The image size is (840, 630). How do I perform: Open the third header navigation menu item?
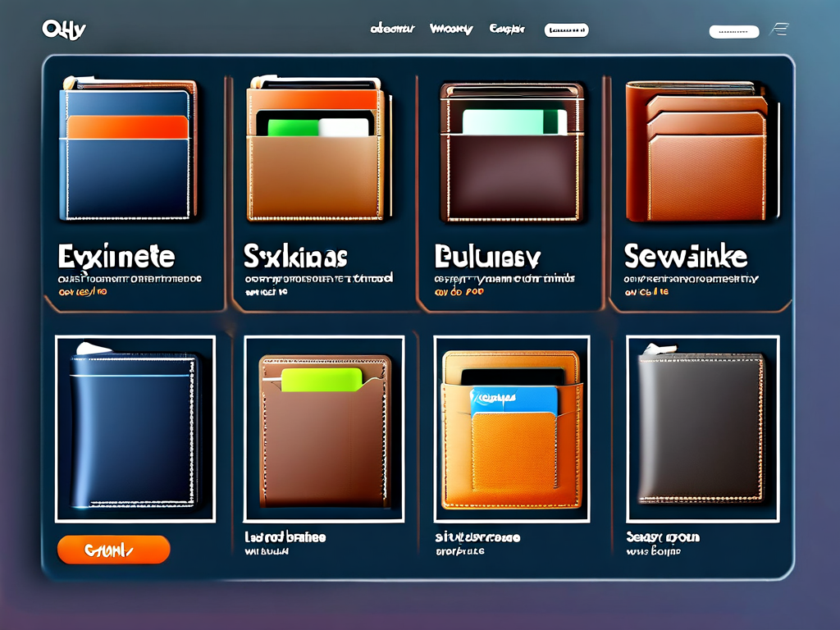pos(507,30)
